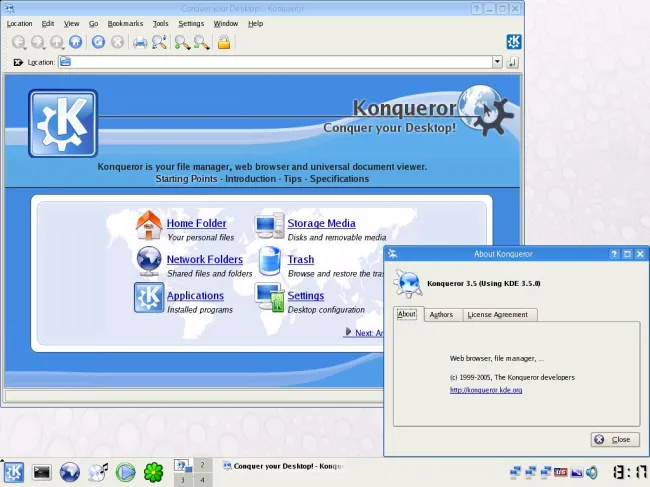
Task: Click the Up directory arrow
Action: pos(56,41)
